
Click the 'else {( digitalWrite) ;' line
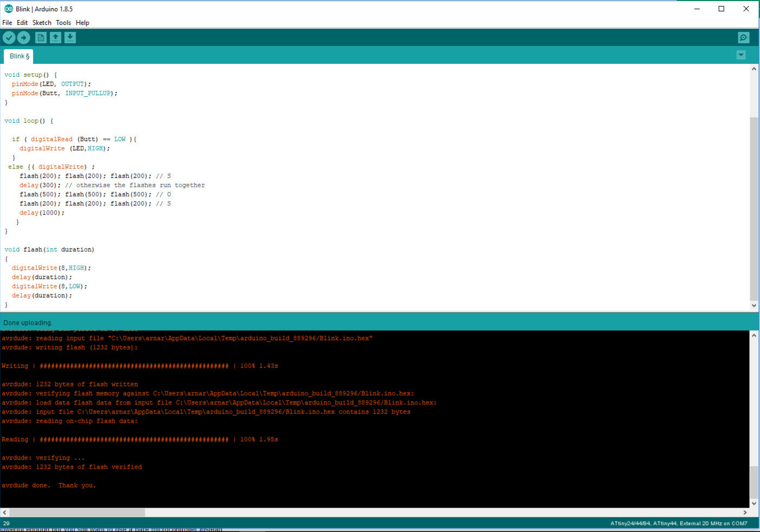click(51, 167)
